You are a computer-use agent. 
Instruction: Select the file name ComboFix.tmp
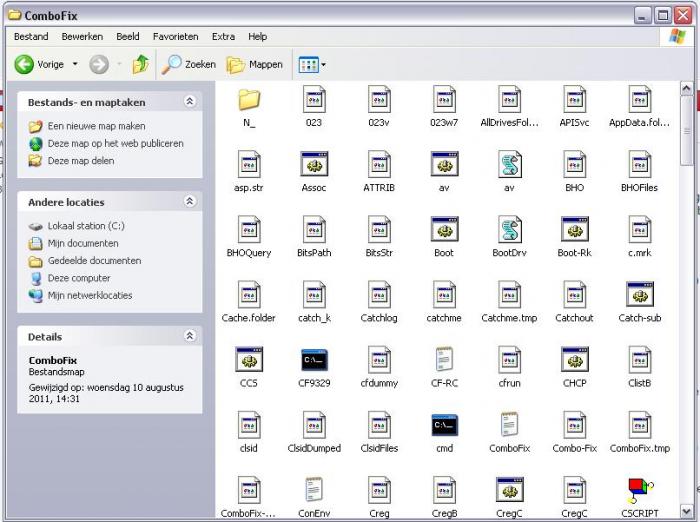(x=640, y=448)
